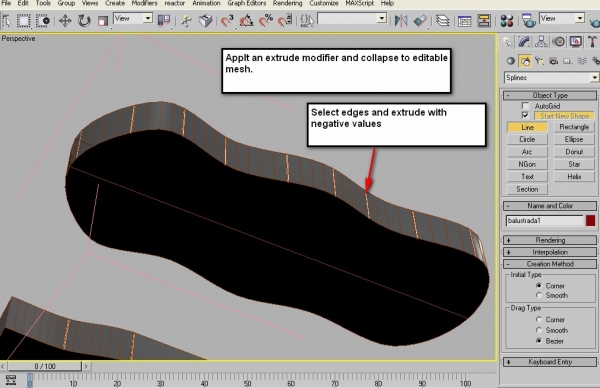Expand the Keyboard Entry rollout
The width and height of the screenshot is (600, 388).
[x=550, y=362]
